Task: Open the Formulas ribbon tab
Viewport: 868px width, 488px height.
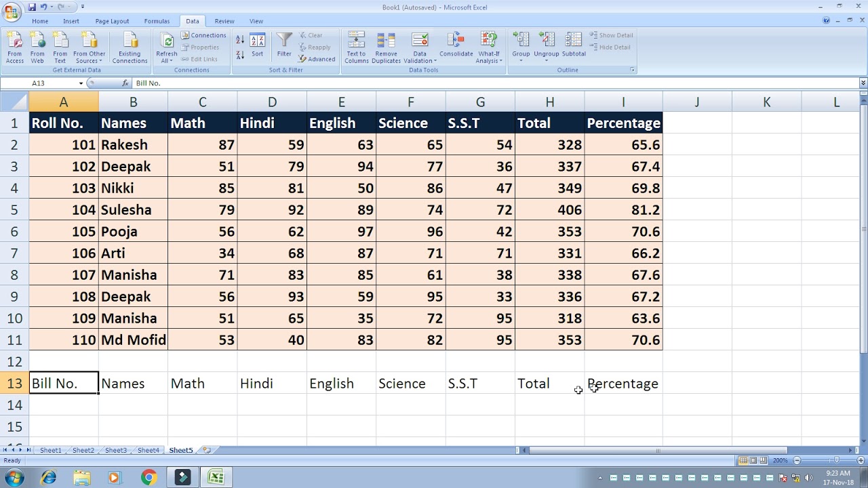Action: pyautogui.click(x=157, y=21)
